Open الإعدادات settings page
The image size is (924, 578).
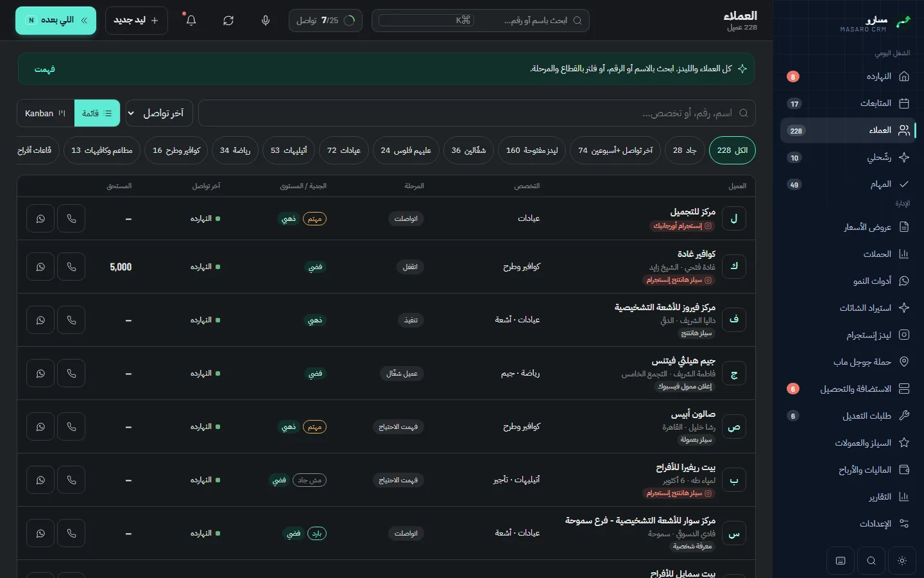pyautogui.click(x=848, y=523)
